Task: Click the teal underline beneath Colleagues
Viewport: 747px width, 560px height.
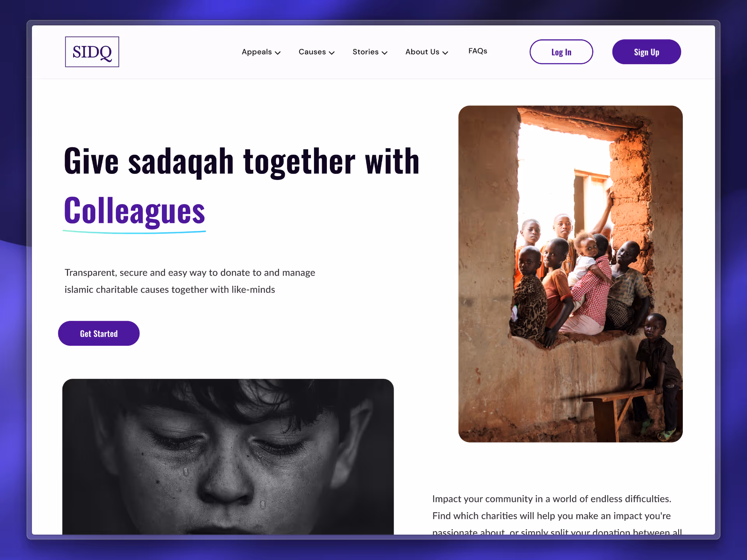Action: click(x=134, y=232)
